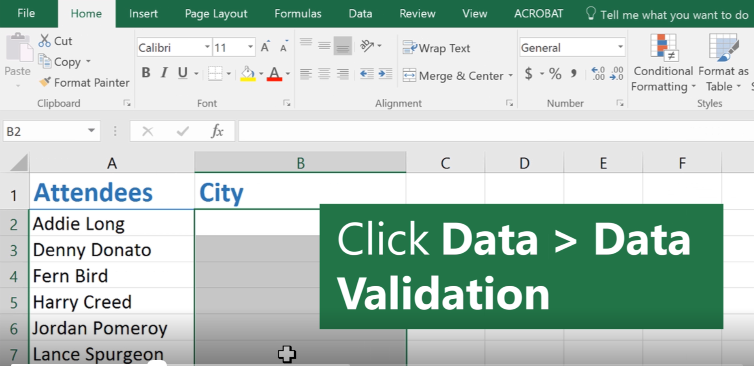
Task: Toggle Underline formatting
Action: 182,74
